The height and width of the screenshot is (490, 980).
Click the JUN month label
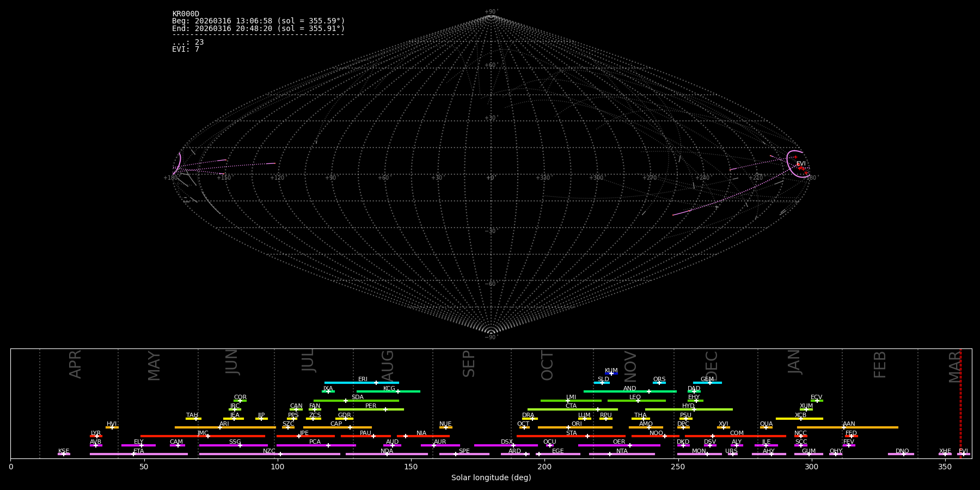pos(232,362)
